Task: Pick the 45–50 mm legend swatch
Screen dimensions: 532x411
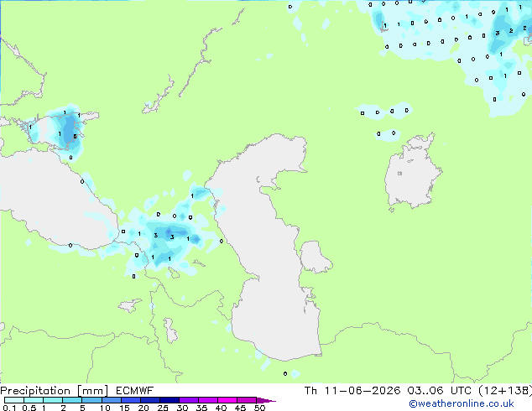Action: point(247,400)
